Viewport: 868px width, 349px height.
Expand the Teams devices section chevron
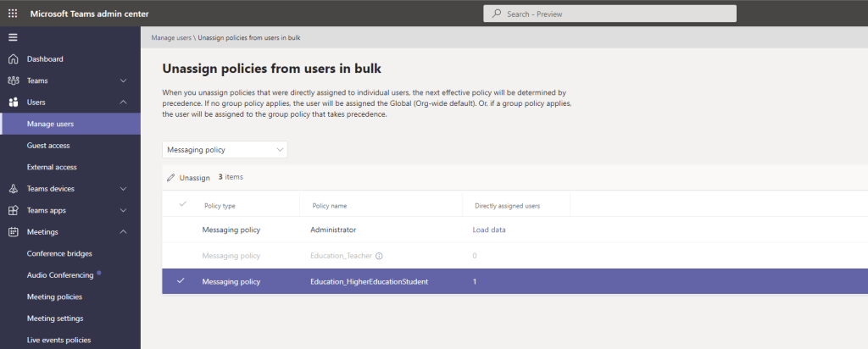[124, 189]
